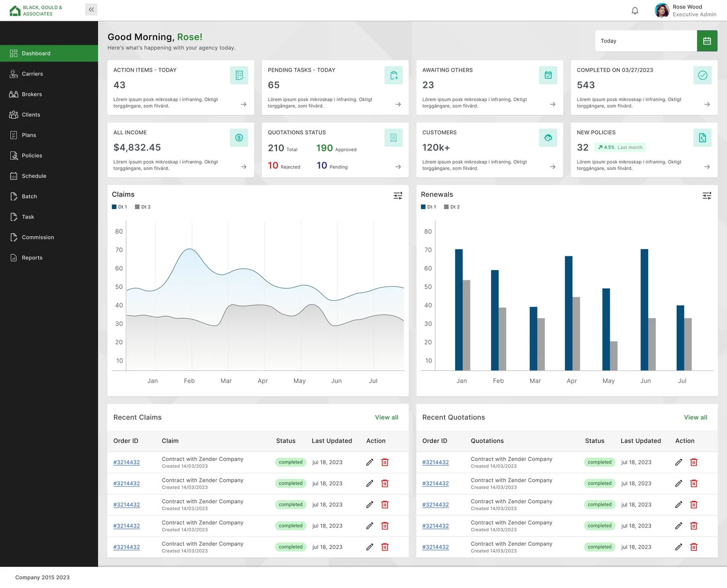The height and width of the screenshot is (588, 727).
Task: Open the Pending Tasks card arrow
Action: pyautogui.click(x=398, y=104)
